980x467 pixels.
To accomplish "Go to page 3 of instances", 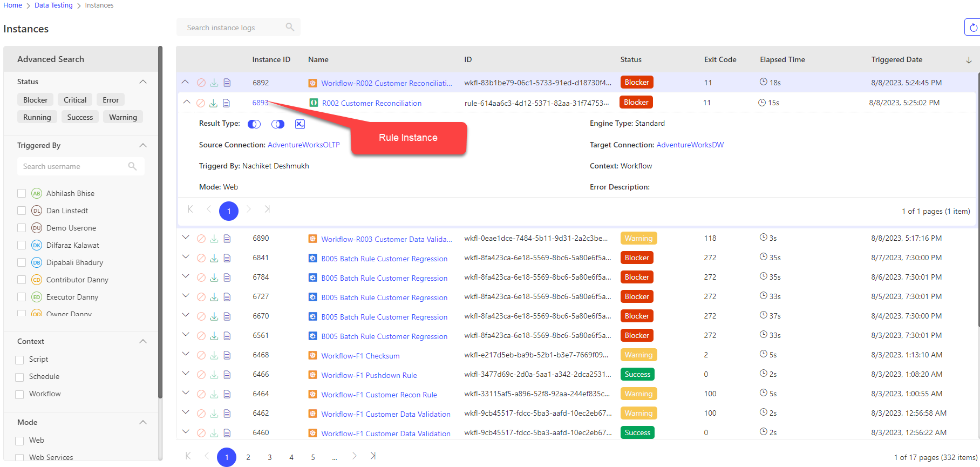I will tap(270, 457).
